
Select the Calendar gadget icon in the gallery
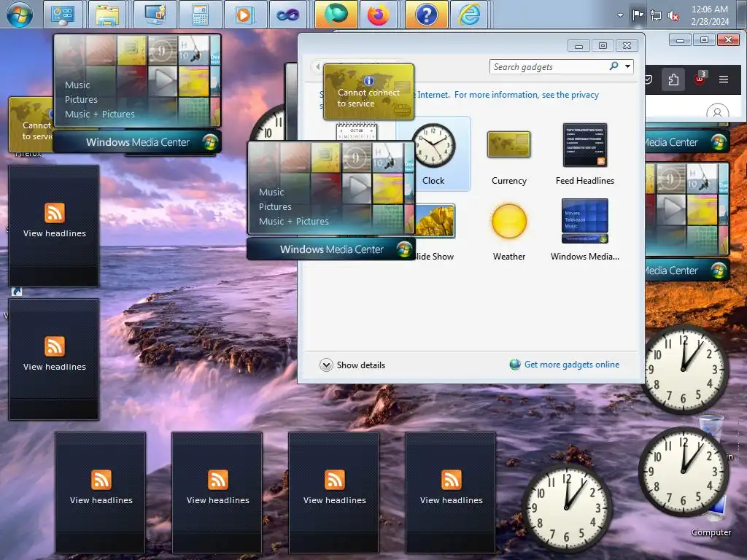[x=356, y=131]
